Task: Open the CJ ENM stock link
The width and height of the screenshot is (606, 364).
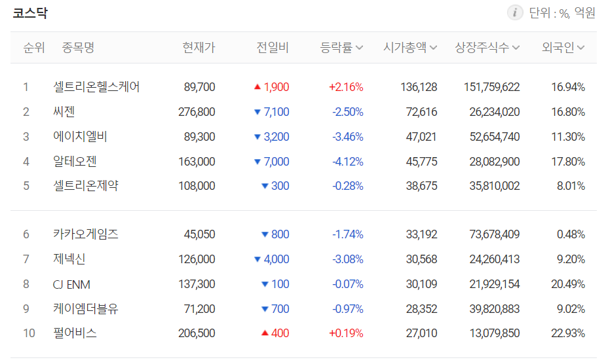Action: tap(71, 284)
